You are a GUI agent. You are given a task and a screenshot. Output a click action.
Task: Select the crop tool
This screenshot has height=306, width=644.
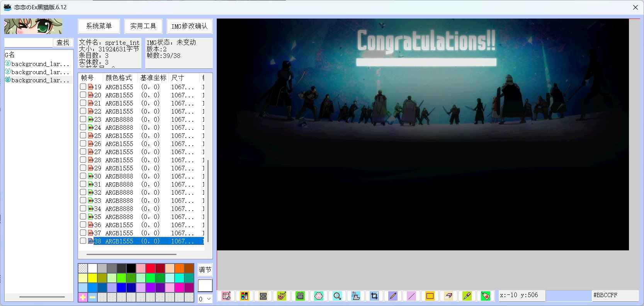click(x=374, y=296)
